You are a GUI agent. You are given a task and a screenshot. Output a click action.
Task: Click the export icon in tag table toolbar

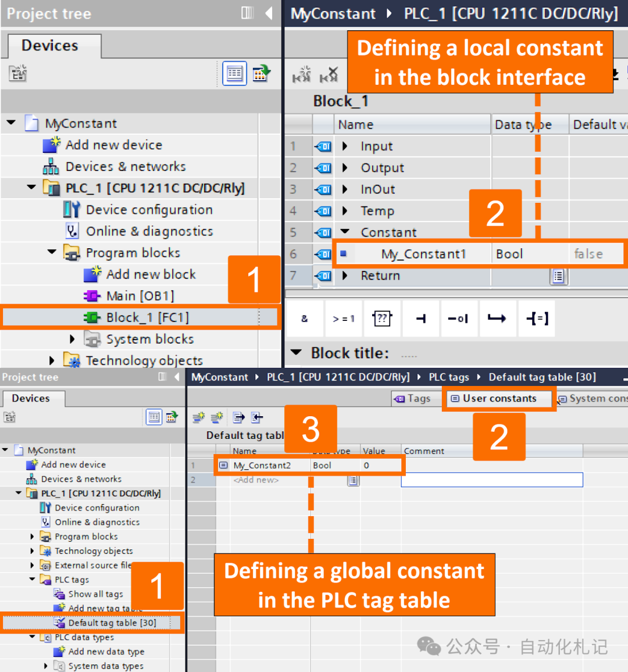coord(239,417)
